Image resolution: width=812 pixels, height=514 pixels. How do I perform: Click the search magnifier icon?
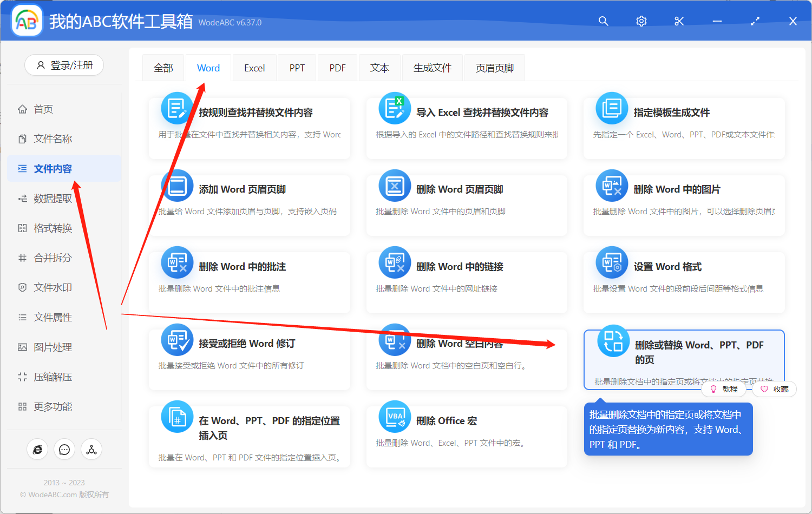pos(603,21)
